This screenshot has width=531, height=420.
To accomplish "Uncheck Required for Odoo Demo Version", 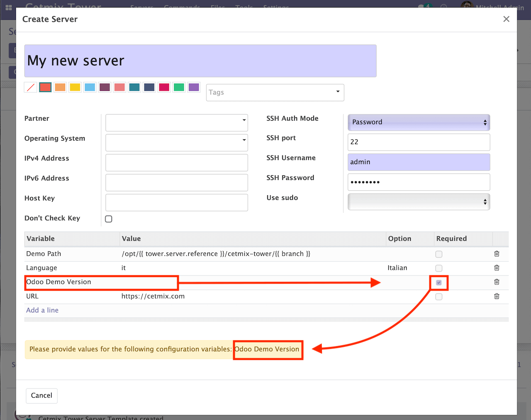I will point(438,282).
